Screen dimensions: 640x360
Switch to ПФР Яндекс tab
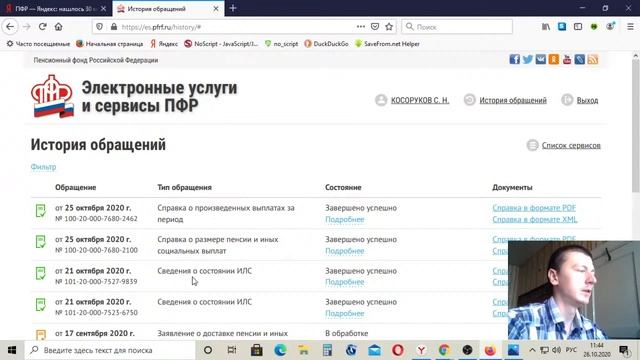[x=55, y=9]
